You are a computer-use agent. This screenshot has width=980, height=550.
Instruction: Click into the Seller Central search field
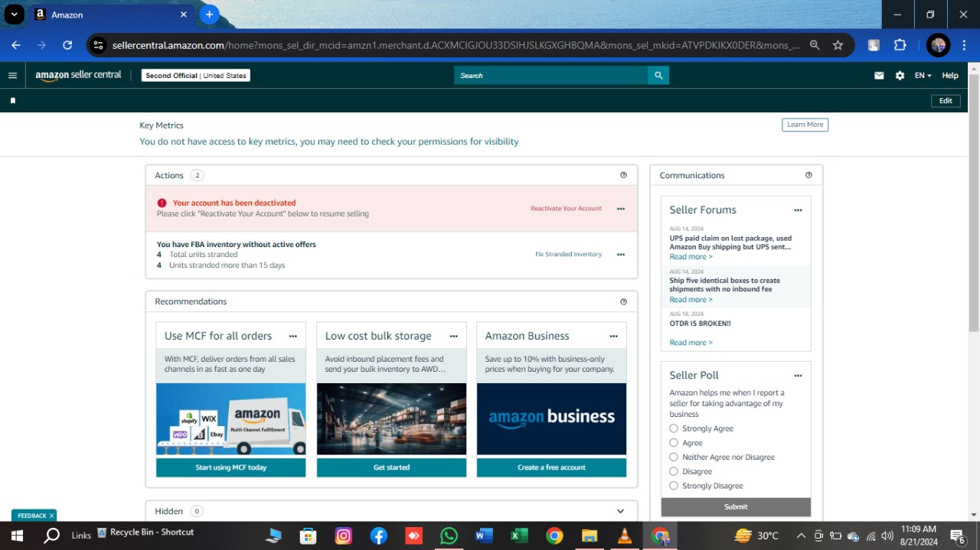(x=550, y=75)
